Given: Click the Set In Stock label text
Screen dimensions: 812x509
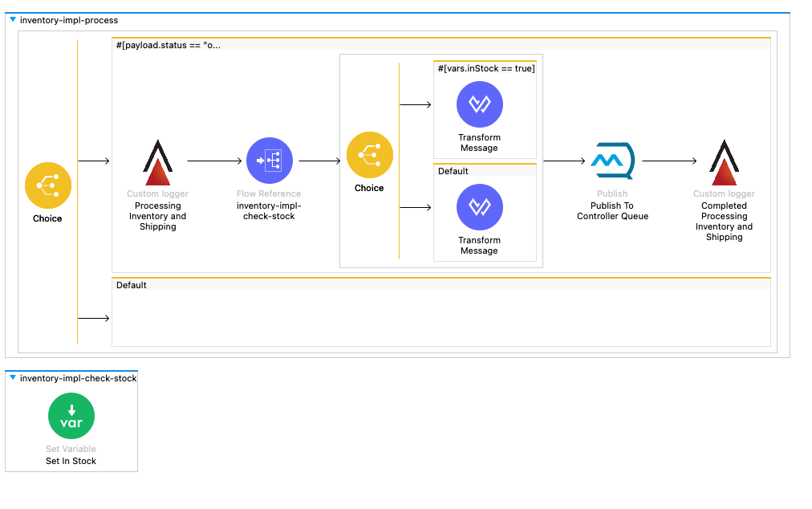Looking at the screenshot, I should click(71, 461).
